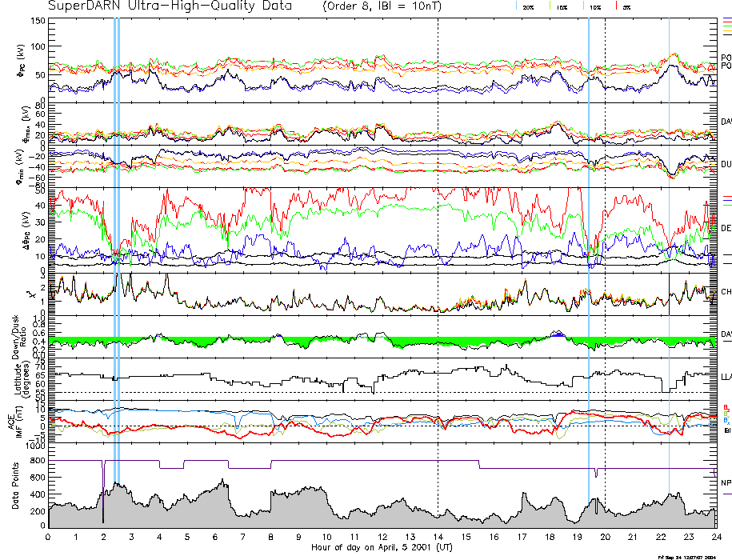The image size is (732, 560).
Task: Click the vertical dashed line at hour 20
Action: (x=606, y=240)
